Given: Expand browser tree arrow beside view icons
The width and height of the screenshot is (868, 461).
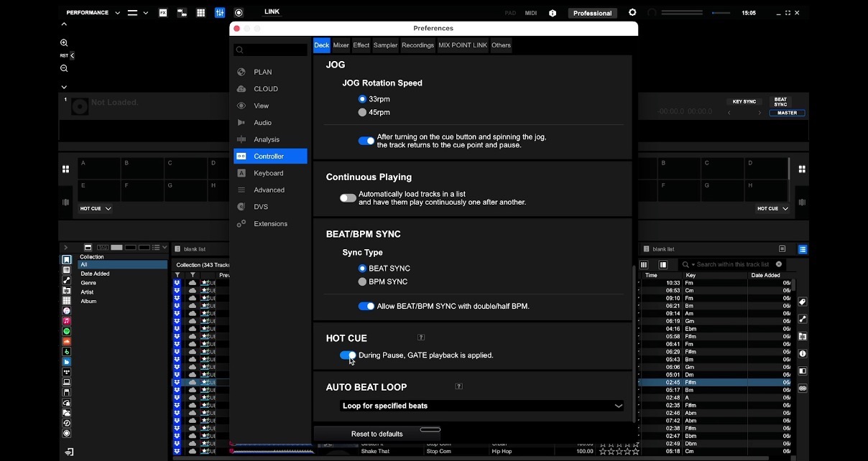Looking at the screenshot, I should (65, 248).
